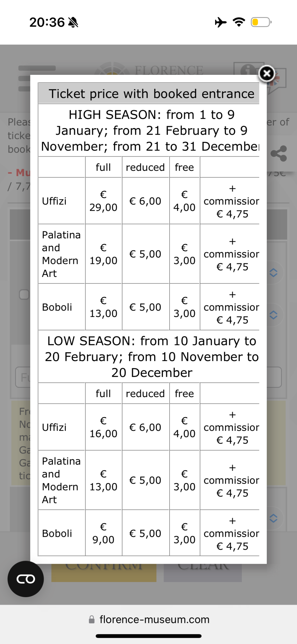The width and height of the screenshot is (297, 644).
Task: Tap the share icon on the right
Action: pos(279,153)
